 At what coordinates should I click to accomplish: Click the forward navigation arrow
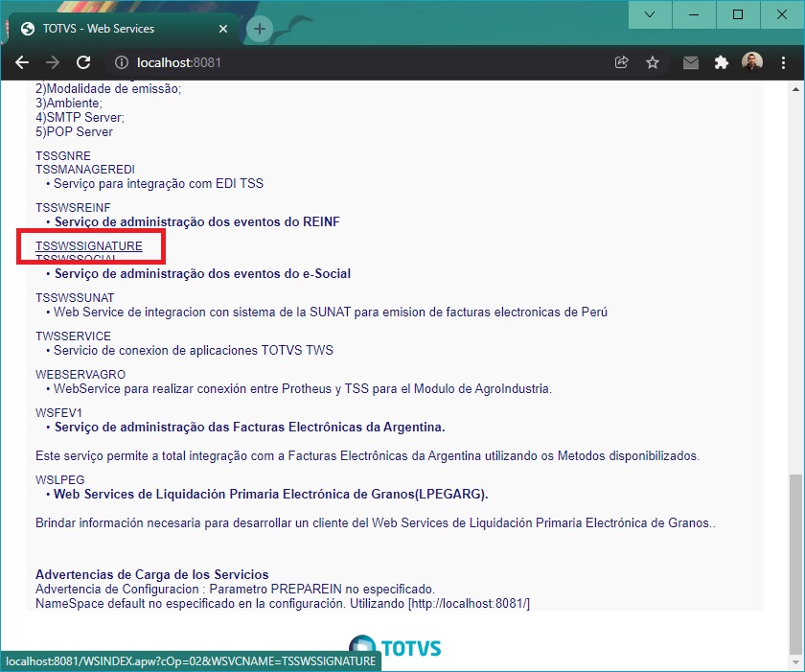pyautogui.click(x=53, y=62)
